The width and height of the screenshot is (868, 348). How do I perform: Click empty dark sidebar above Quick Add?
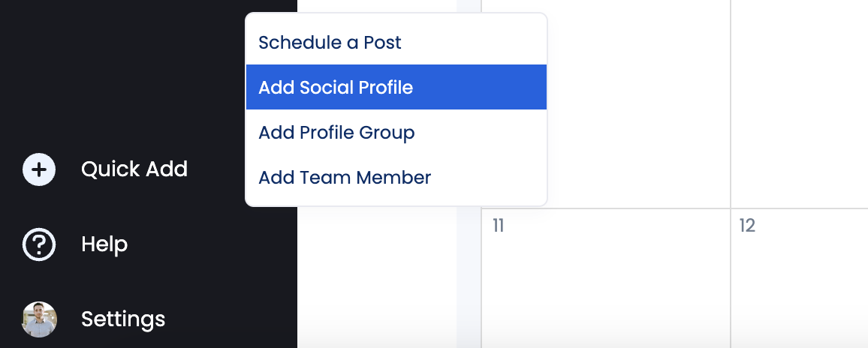point(120,75)
